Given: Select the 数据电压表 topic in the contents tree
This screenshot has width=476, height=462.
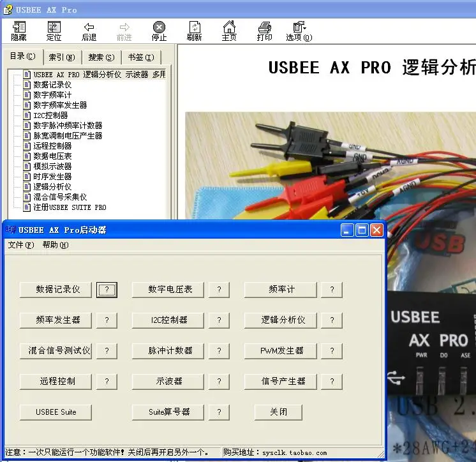Looking at the screenshot, I should point(52,156).
